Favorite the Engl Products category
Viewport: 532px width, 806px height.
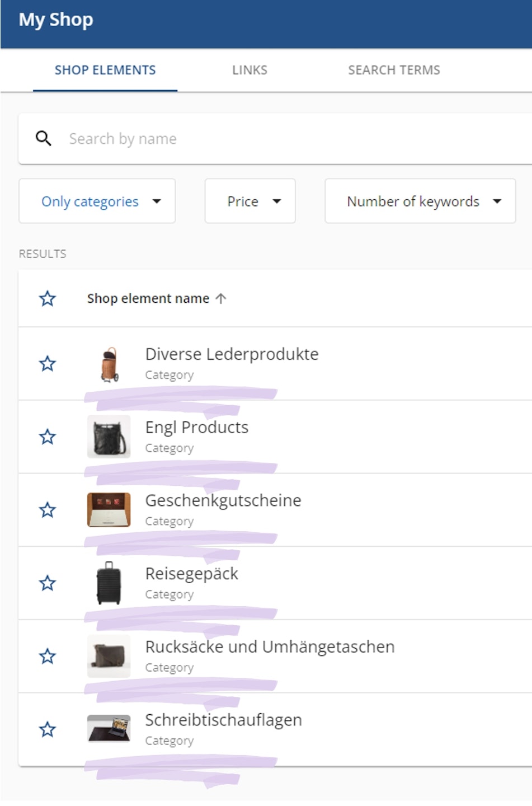(x=48, y=437)
